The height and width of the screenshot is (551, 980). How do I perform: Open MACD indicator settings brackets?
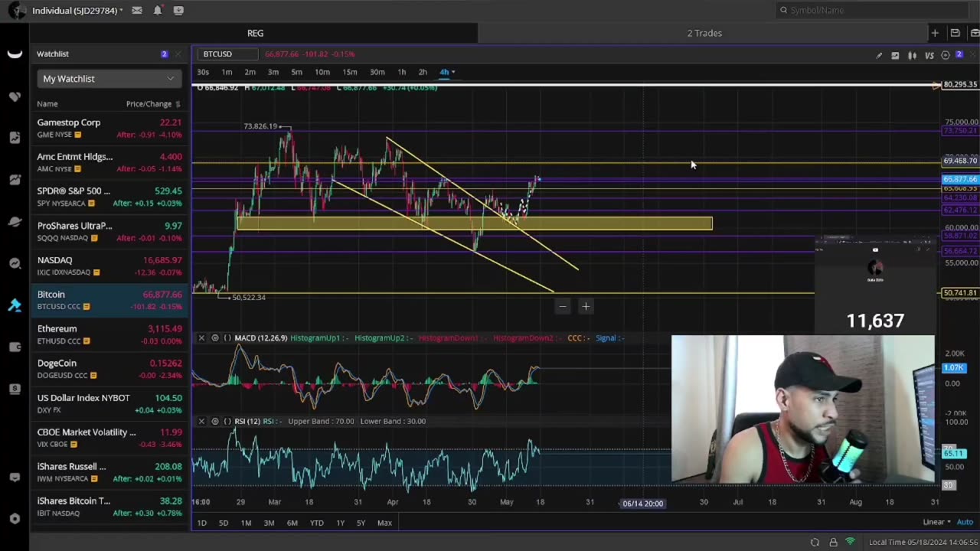227,337
